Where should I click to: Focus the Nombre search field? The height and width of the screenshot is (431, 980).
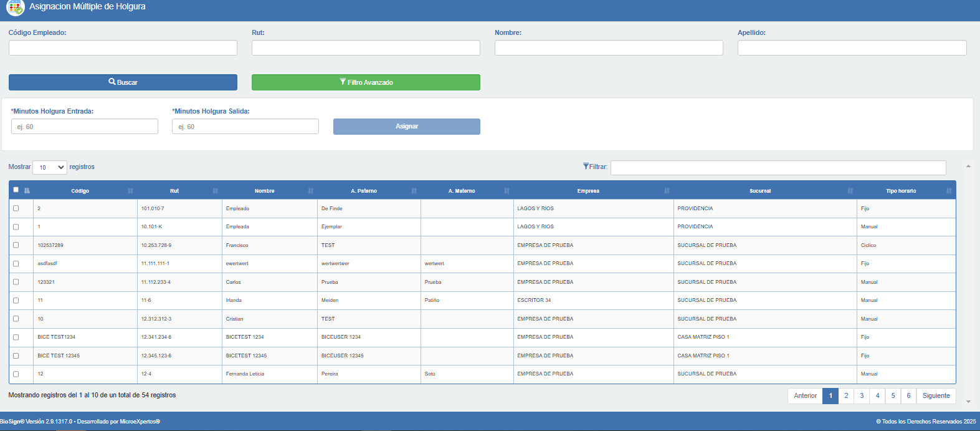click(609, 48)
